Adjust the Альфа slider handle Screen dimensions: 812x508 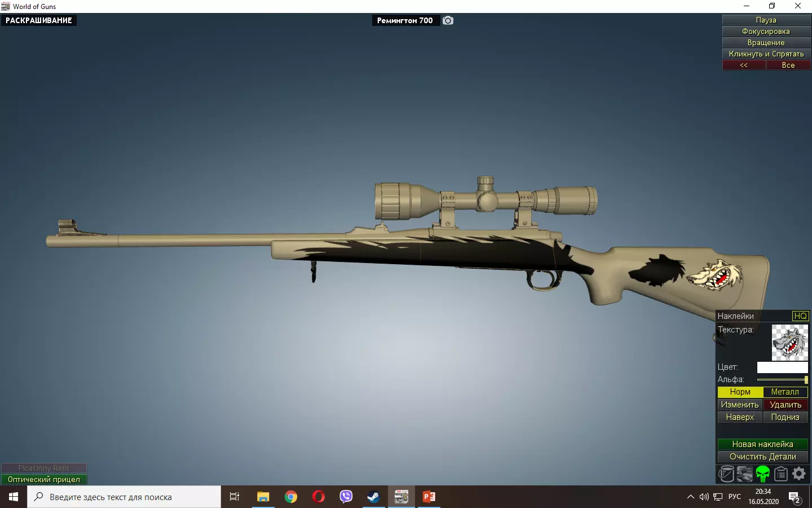[x=806, y=380]
